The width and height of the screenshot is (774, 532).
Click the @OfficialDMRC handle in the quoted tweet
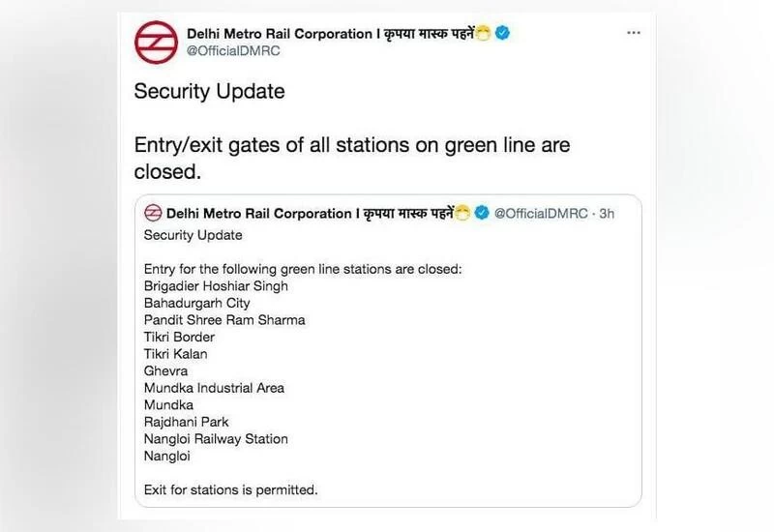pos(540,213)
